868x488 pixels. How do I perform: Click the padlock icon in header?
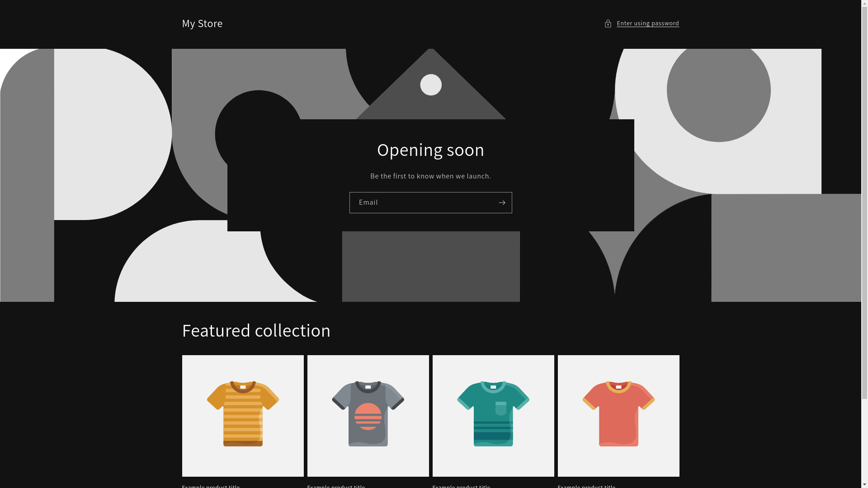pyautogui.click(x=608, y=23)
